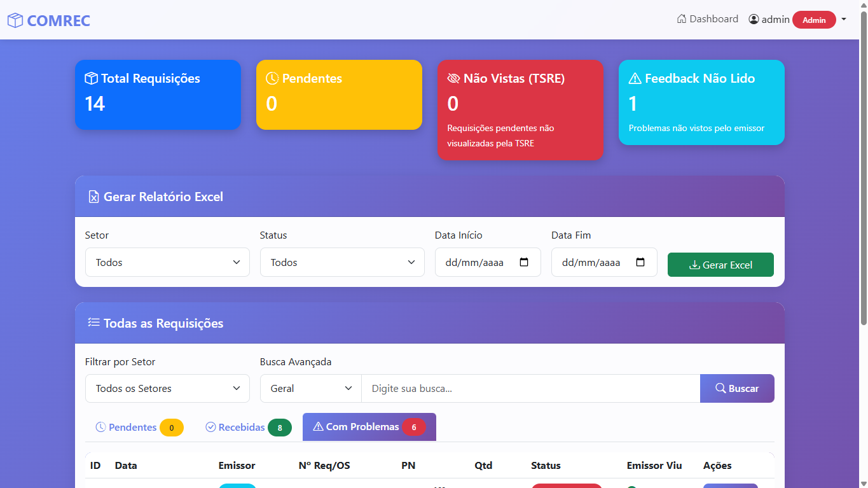Click the Gerar Excel button
This screenshot has height=488, width=868.
pos(720,265)
